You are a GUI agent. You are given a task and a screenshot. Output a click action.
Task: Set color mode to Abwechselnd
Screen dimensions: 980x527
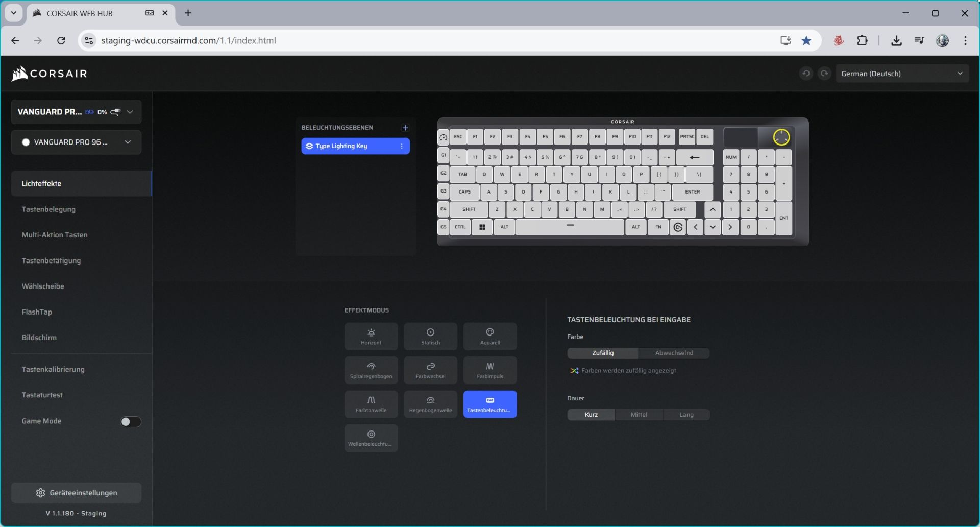(x=674, y=353)
